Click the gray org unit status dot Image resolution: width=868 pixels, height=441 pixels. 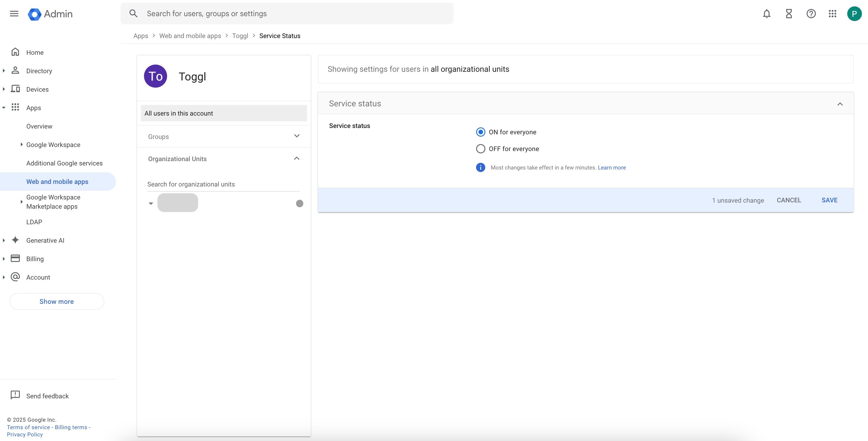(299, 203)
